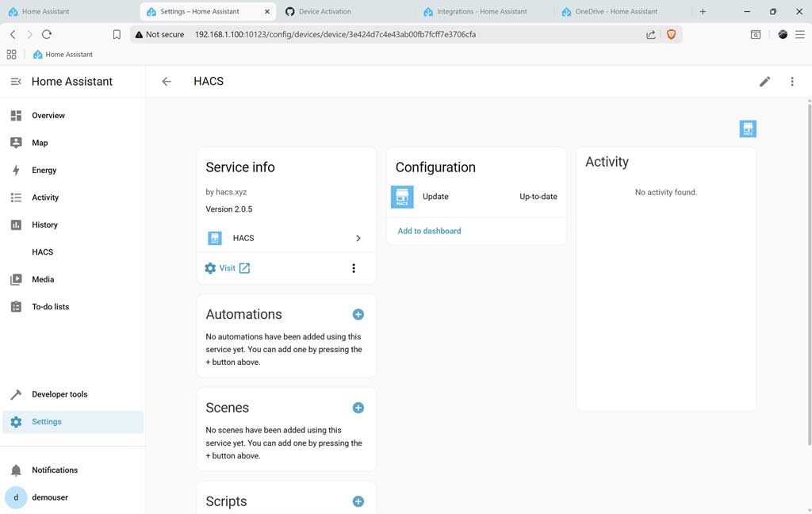Click browser forward button
812x514 pixels.
pos(29,34)
